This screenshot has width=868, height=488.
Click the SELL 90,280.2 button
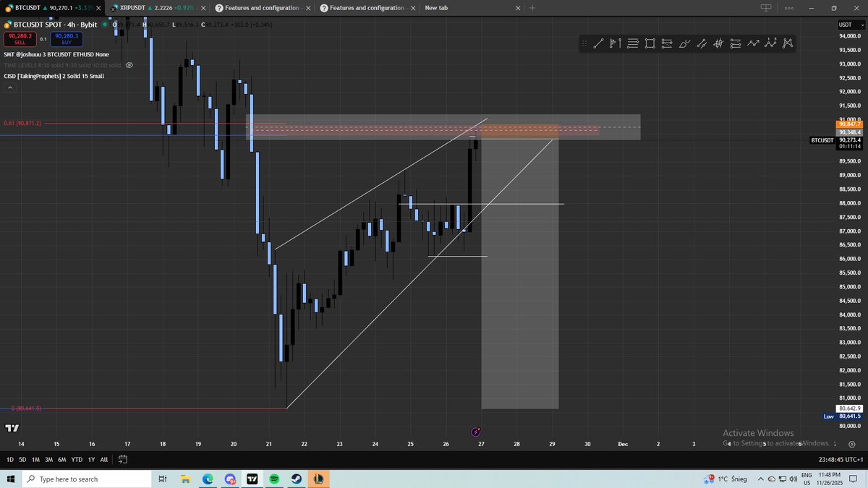[20, 39]
